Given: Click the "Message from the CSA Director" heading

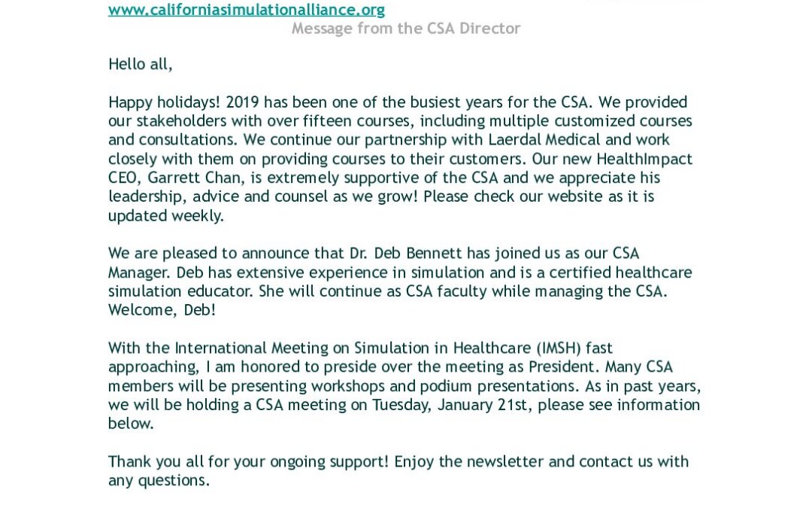Looking at the screenshot, I should tap(405, 29).
